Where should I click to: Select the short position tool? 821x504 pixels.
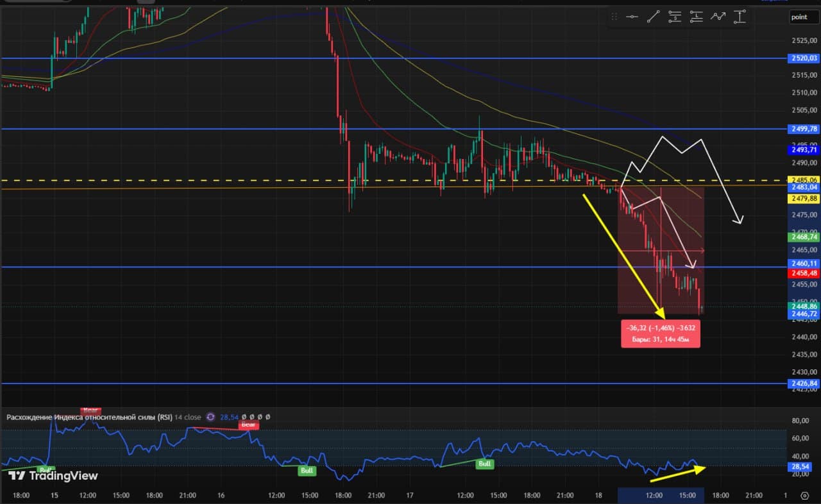(x=675, y=17)
